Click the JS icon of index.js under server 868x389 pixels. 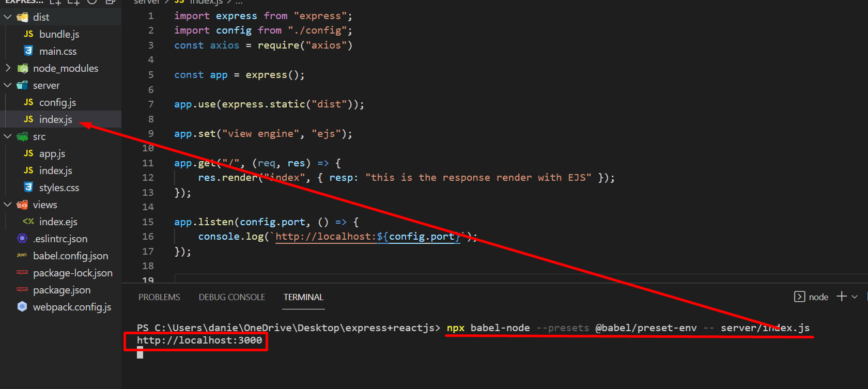coord(28,119)
